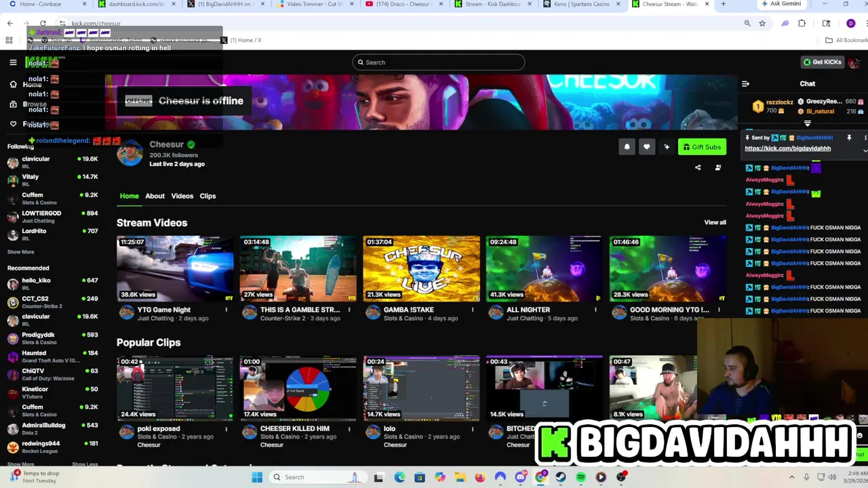Play the CHEESER KILLED HIM clip thumbnail
Screen dimensions: 868x488
point(298,388)
